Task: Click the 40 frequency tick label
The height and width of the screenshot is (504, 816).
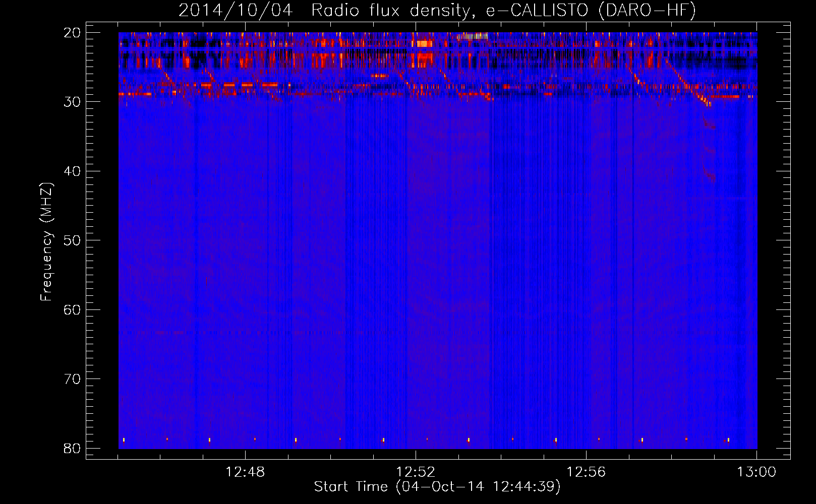Action: tap(73, 171)
